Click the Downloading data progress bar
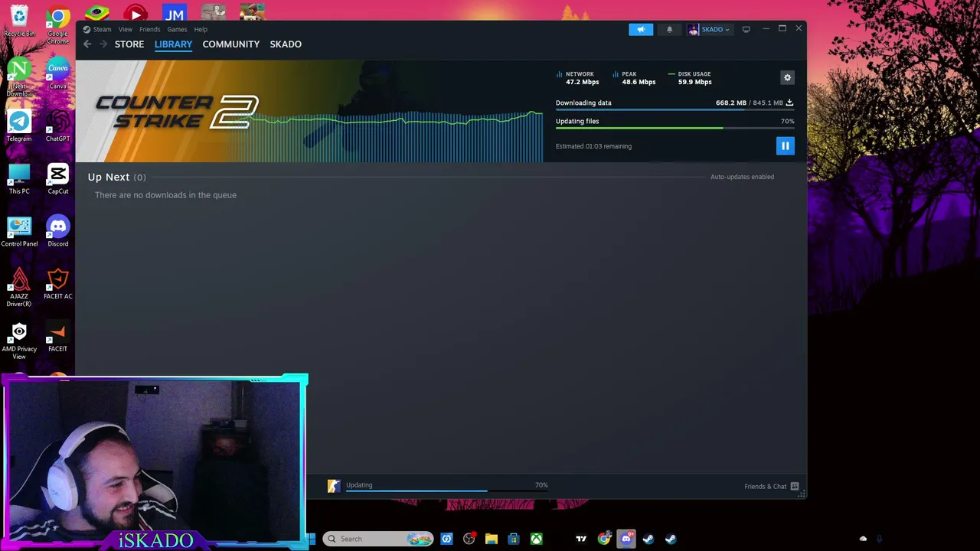The width and height of the screenshot is (980, 551). click(x=675, y=109)
